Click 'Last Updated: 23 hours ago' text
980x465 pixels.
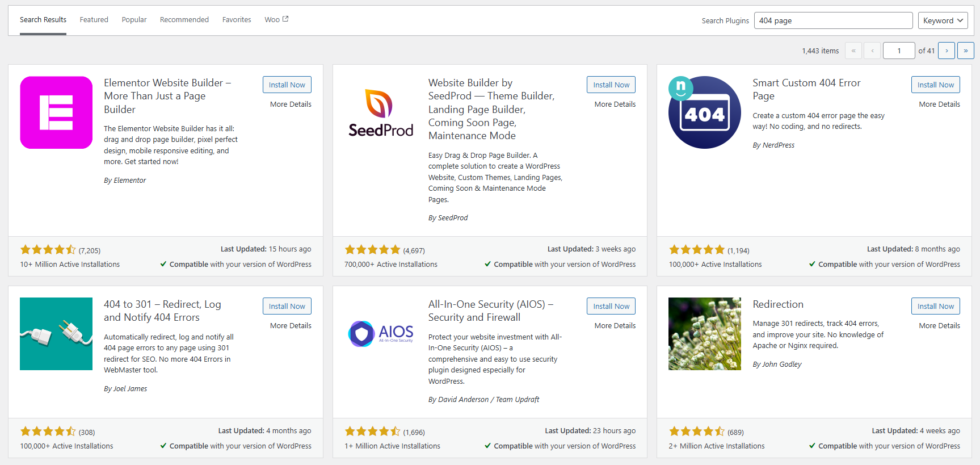point(590,431)
